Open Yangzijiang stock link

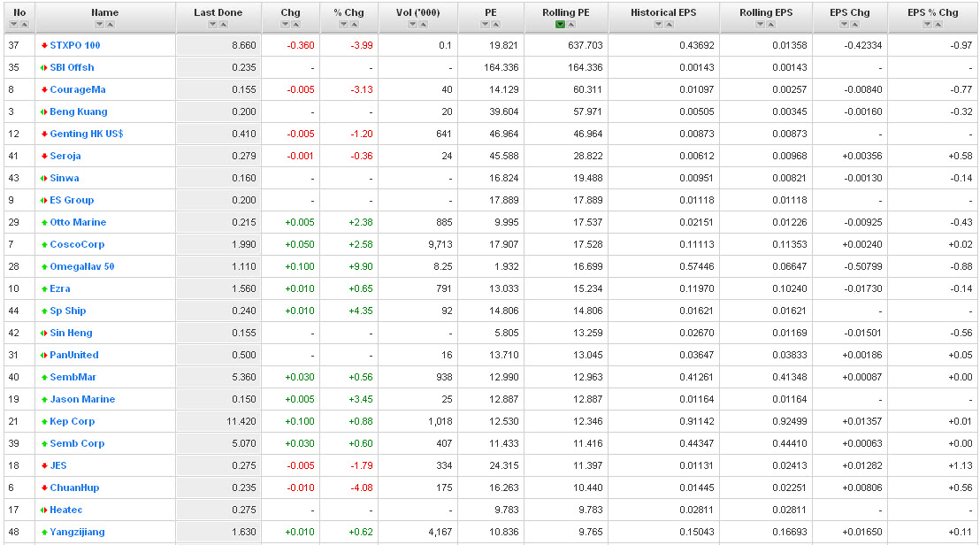78,533
